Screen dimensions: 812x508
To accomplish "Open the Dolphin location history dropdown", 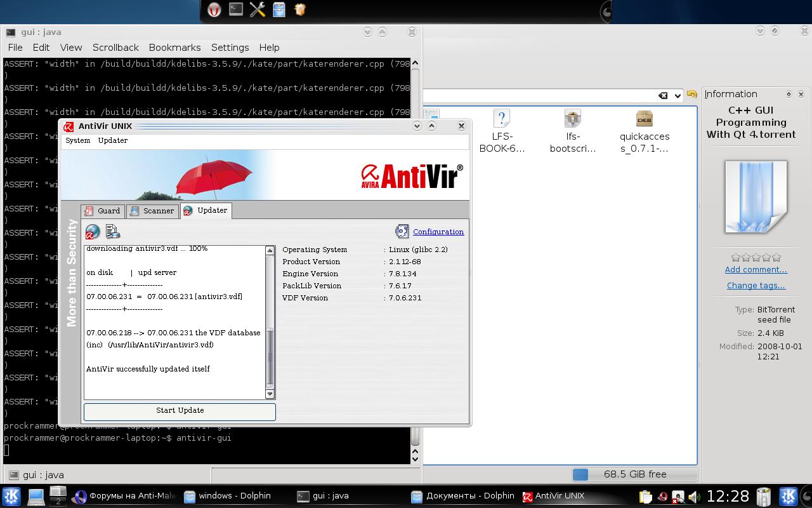I will 678,96.
